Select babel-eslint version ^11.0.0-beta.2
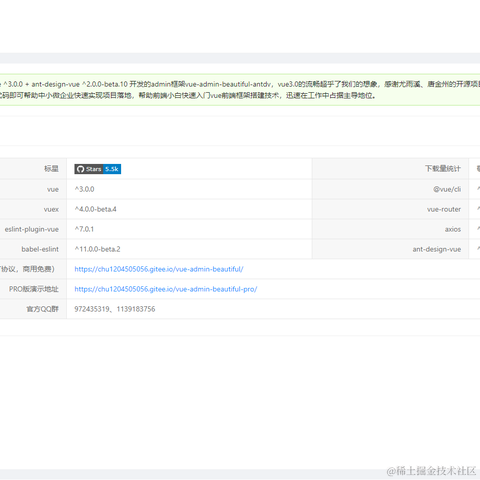480x480 pixels. (97, 249)
